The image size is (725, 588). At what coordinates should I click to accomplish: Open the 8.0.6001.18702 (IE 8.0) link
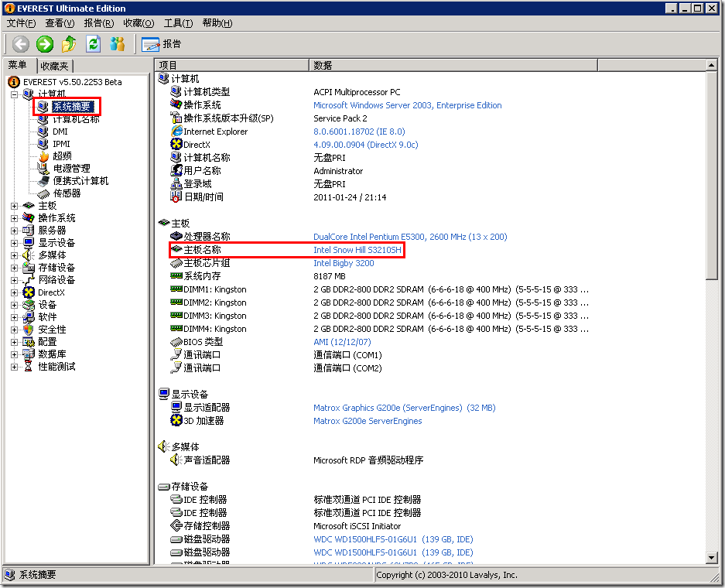[359, 132]
